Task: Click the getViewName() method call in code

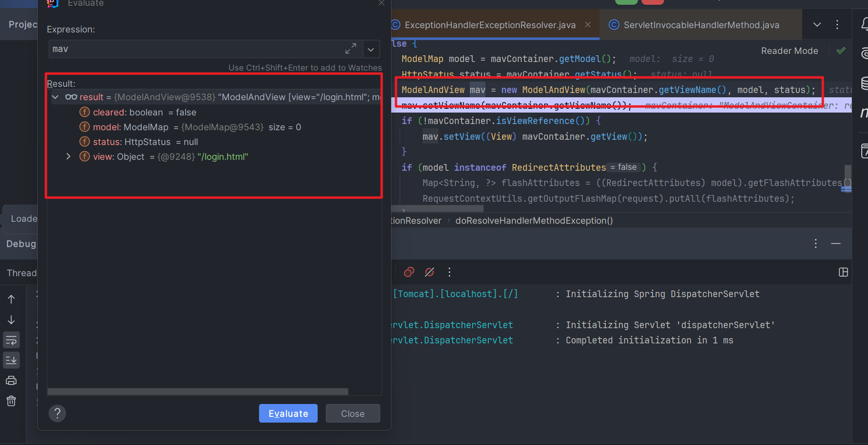Action: (692, 90)
